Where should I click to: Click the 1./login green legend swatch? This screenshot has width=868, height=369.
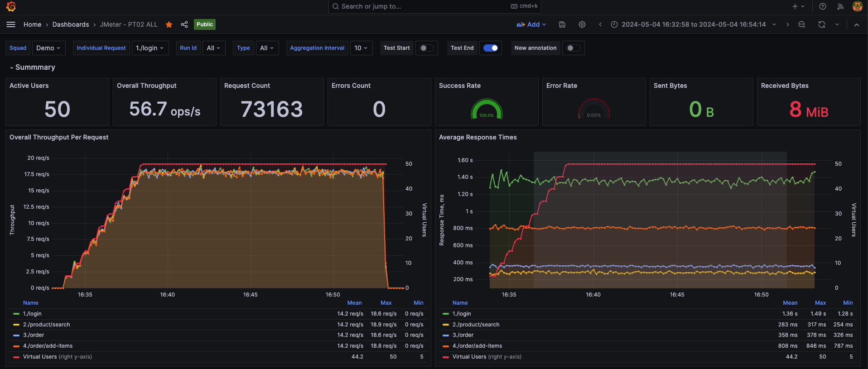pyautogui.click(x=16, y=314)
